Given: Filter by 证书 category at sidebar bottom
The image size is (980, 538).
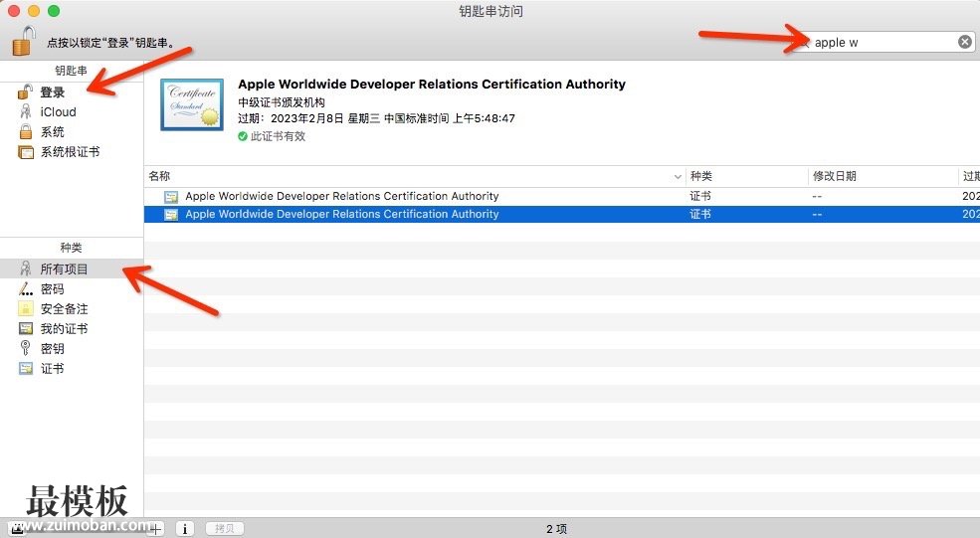Looking at the screenshot, I should click(53, 369).
